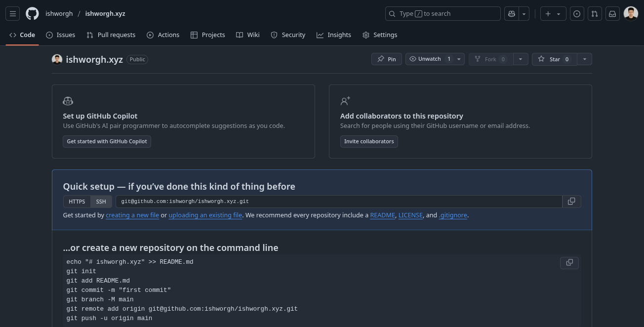Open the GitHub home via the octocat logo
This screenshot has height=327, width=644.
pyautogui.click(x=32, y=13)
